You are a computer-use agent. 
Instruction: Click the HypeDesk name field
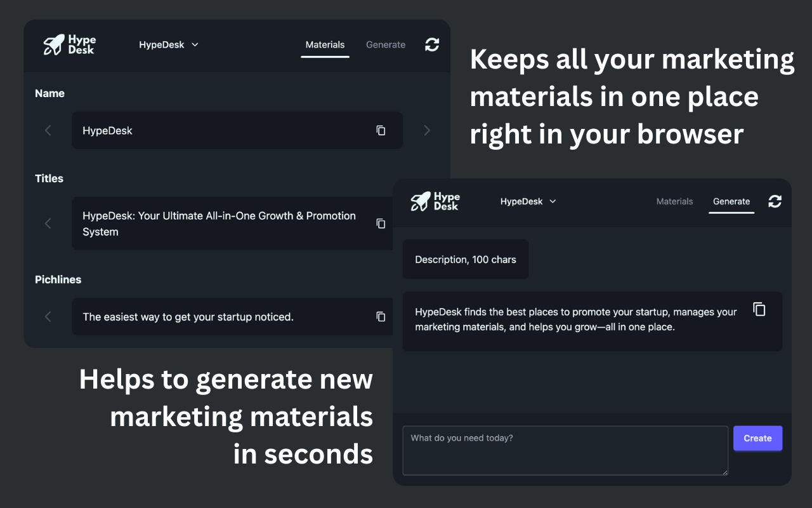(x=237, y=130)
